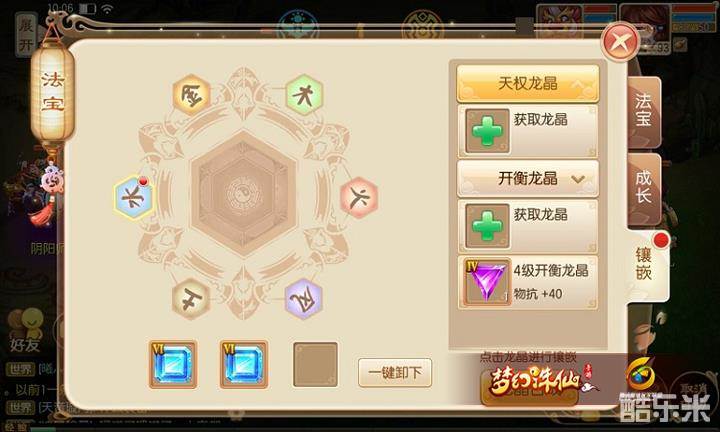Select the 土 element hexagon

191,298
